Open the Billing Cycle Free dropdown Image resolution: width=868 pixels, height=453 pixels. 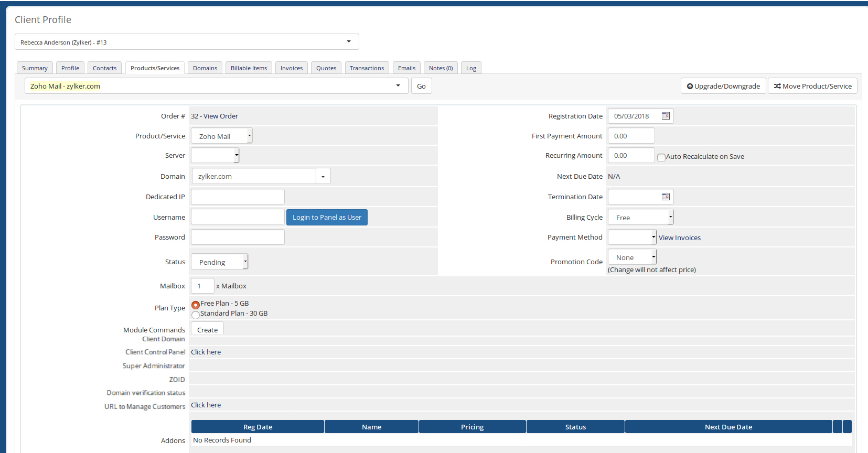pos(640,217)
